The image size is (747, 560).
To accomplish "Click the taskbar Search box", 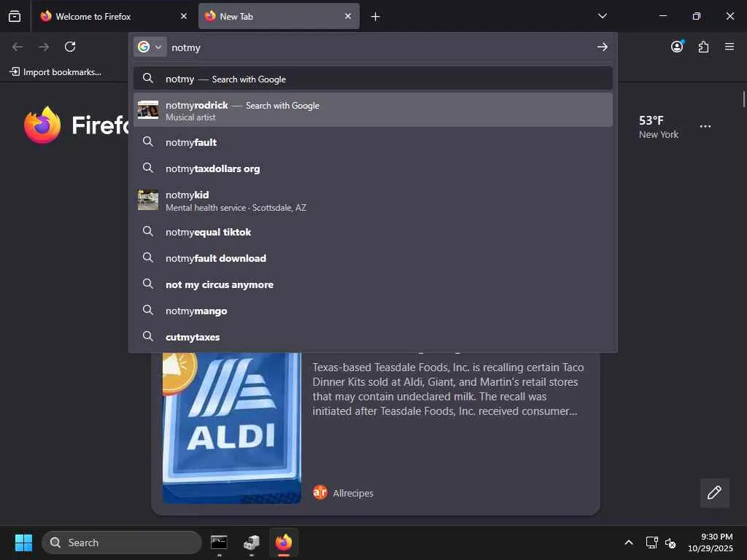I will 122,542.
